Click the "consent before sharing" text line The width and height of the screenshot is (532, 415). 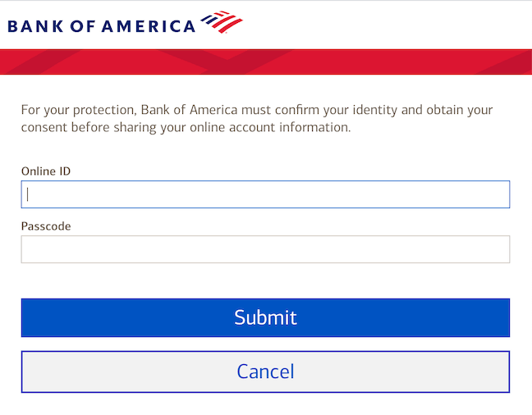[186, 128]
